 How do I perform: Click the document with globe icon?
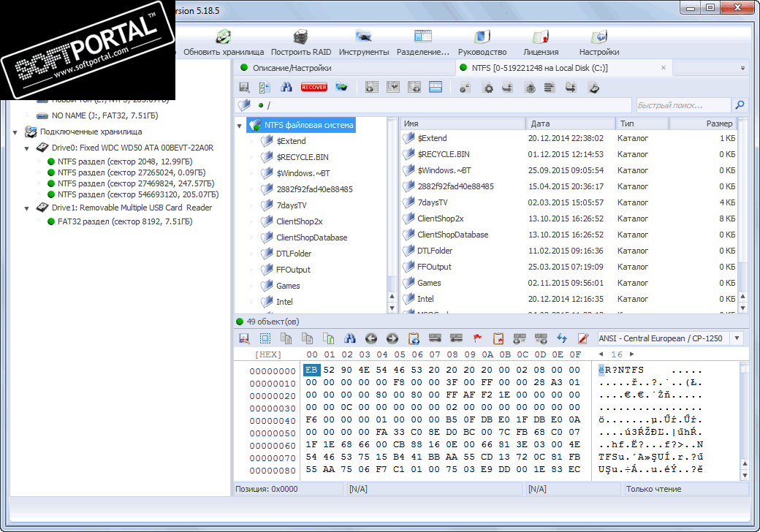[x=531, y=87]
